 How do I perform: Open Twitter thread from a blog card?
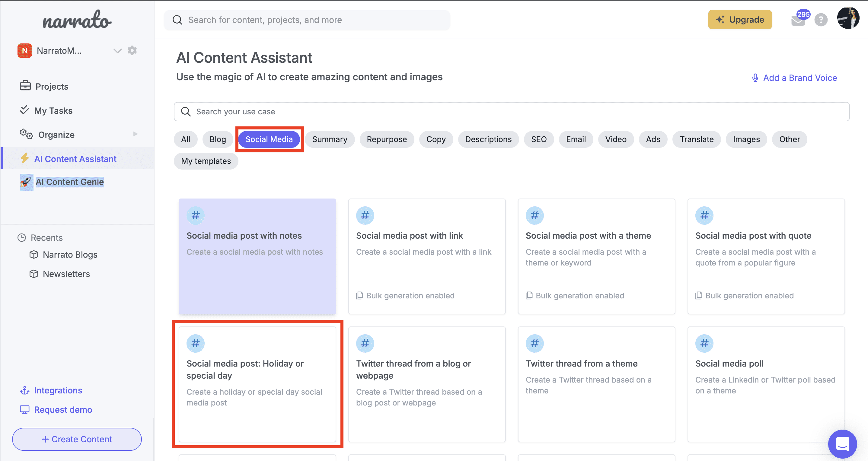427,384
